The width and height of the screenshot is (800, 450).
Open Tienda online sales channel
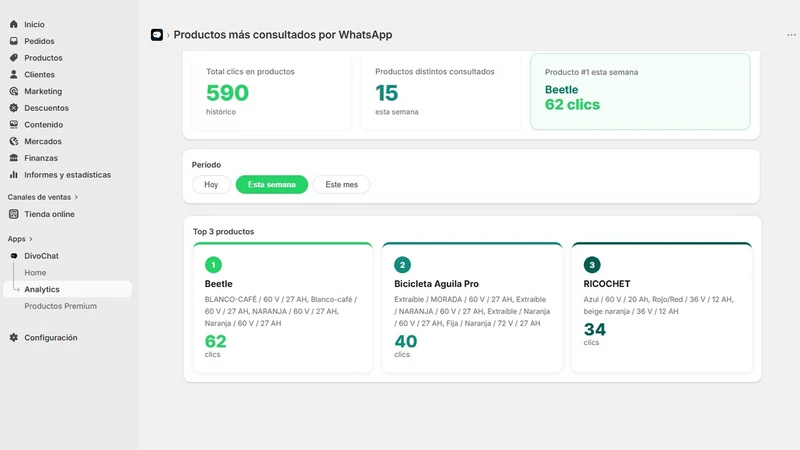point(49,214)
